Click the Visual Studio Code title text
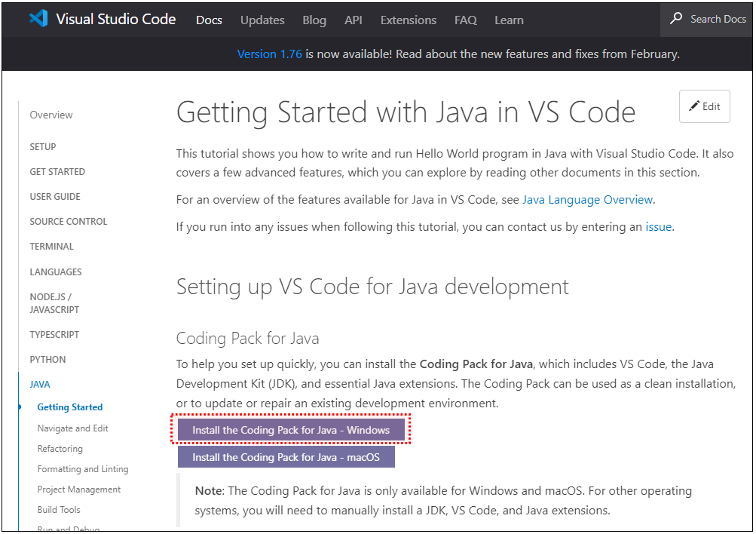The width and height of the screenshot is (756, 534). (116, 20)
